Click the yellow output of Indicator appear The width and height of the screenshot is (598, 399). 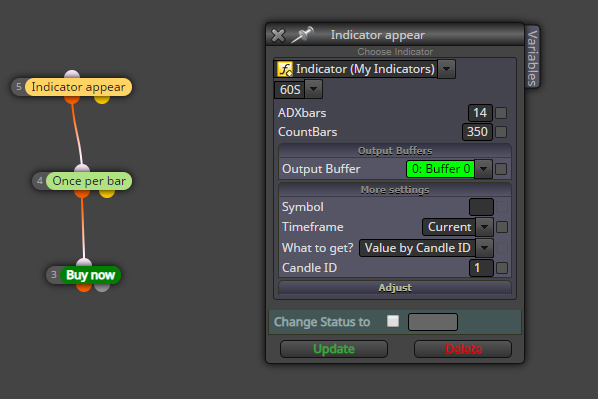[102, 99]
